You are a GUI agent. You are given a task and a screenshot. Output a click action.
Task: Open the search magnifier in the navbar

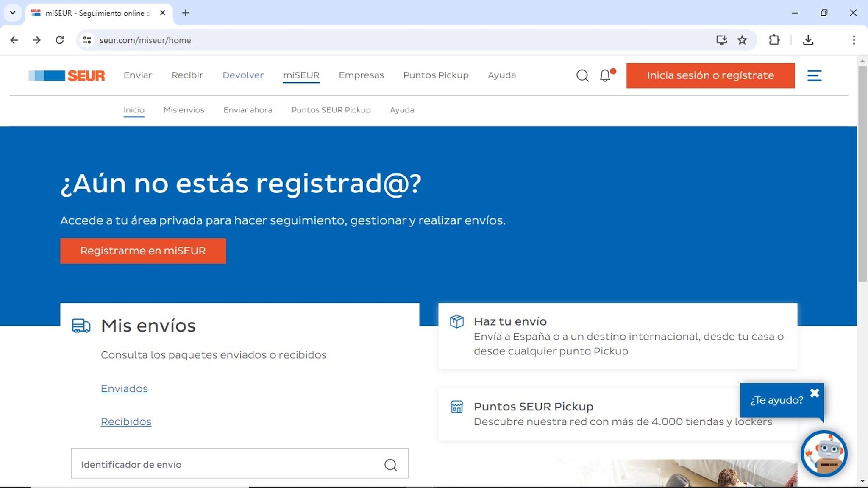tap(582, 75)
